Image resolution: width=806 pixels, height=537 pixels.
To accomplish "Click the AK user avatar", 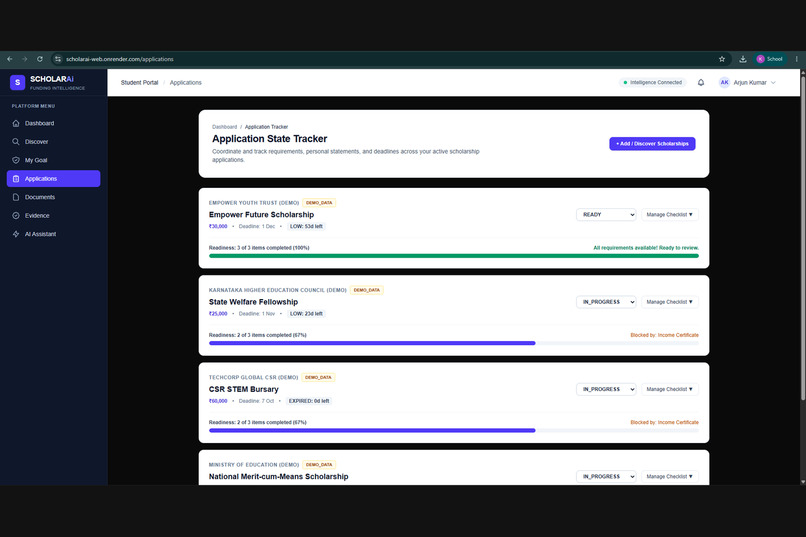I will point(724,83).
